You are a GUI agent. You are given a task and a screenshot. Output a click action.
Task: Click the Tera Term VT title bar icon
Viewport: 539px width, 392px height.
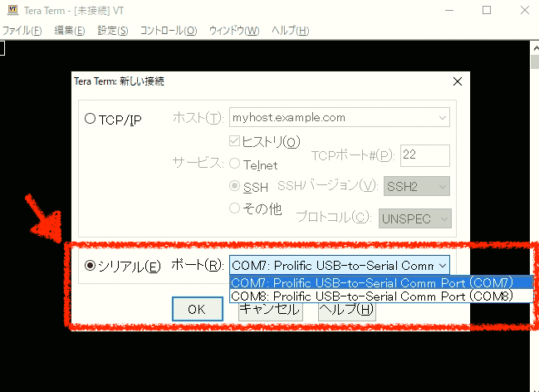pyautogui.click(x=13, y=10)
